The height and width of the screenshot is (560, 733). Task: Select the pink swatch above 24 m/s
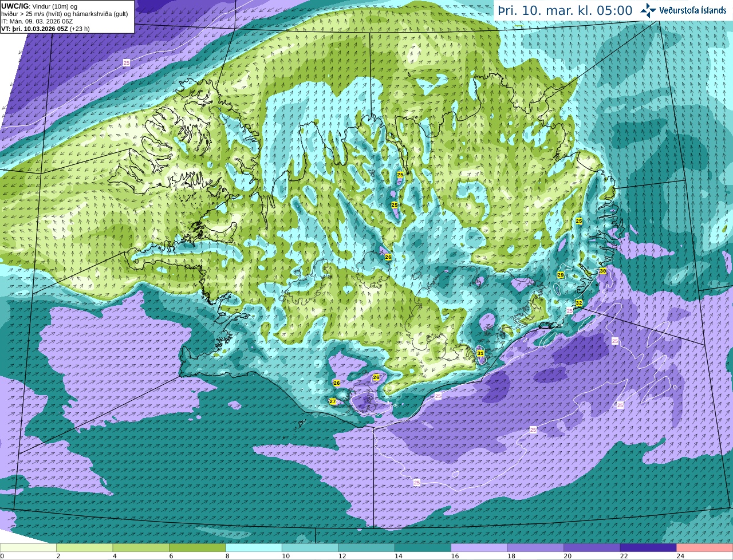(x=705, y=548)
